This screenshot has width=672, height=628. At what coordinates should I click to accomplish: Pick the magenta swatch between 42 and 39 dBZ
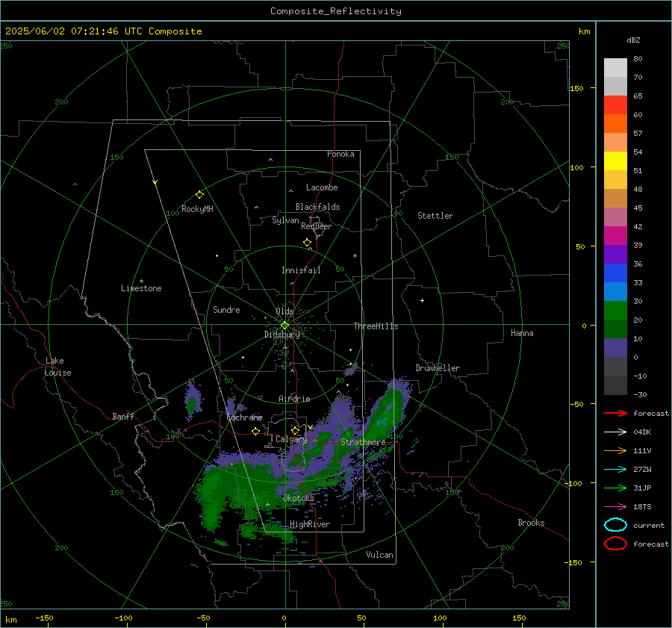click(615, 236)
